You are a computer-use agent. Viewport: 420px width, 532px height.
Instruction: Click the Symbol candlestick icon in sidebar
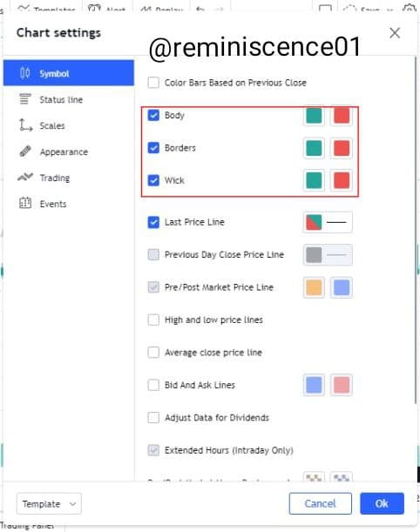point(24,73)
